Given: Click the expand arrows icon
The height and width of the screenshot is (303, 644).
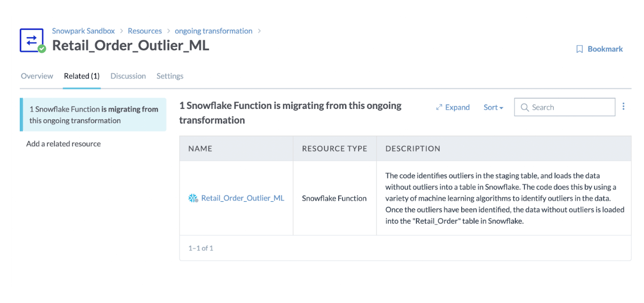Looking at the screenshot, I should tap(439, 107).
